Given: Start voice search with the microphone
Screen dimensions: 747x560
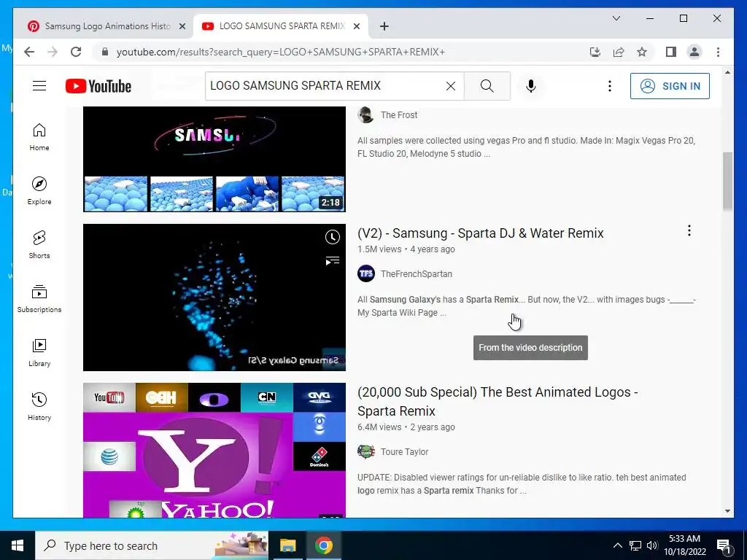Looking at the screenshot, I should 531,86.
